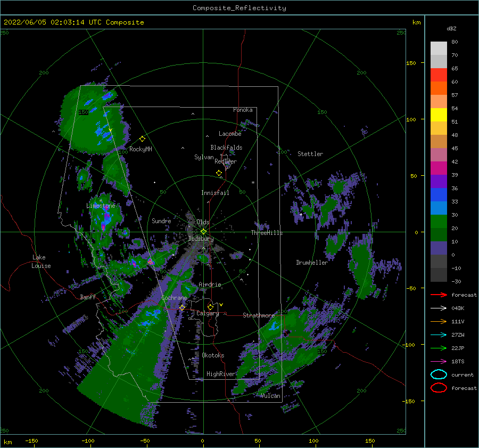Click the pink 42–45 dBZ swatch
The height and width of the screenshot is (448, 479).
(x=439, y=155)
